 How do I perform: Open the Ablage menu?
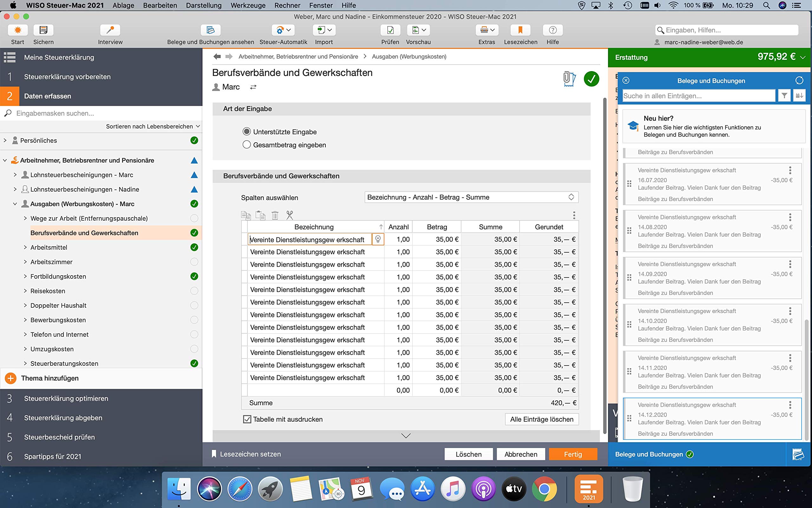123,5
